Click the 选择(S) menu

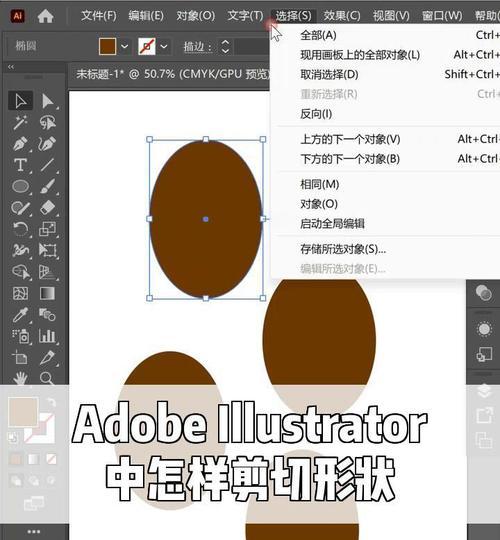point(293,16)
